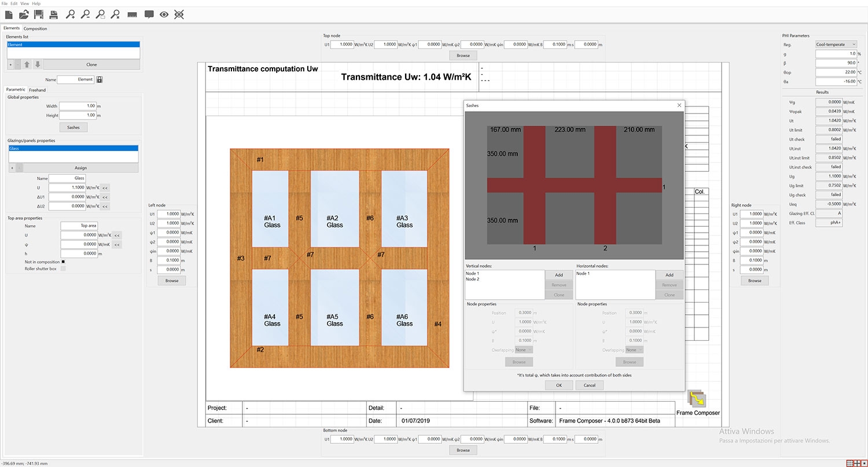This screenshot has height=467, width=868.
Task: Click the plus button under Glazings/panels list
Action: 11,168
